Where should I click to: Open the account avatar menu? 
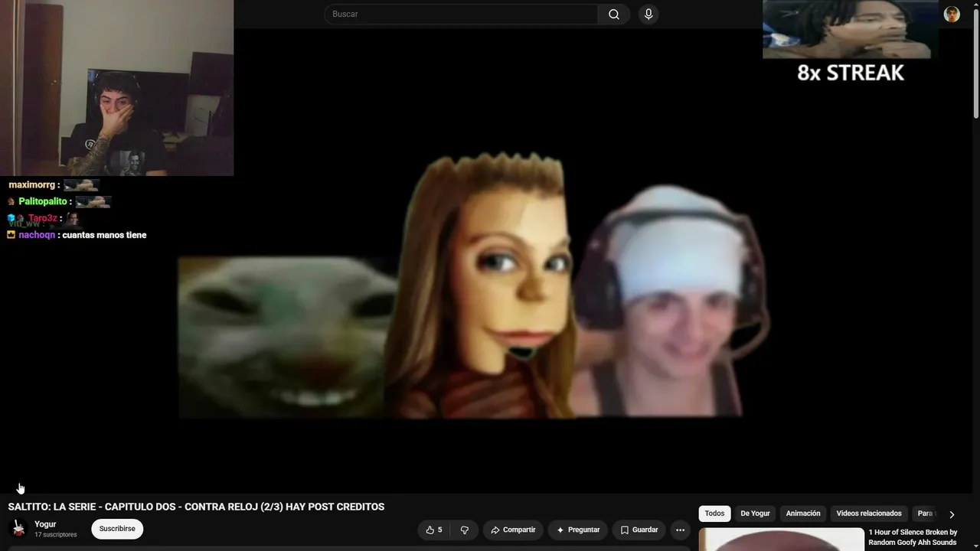952,15
